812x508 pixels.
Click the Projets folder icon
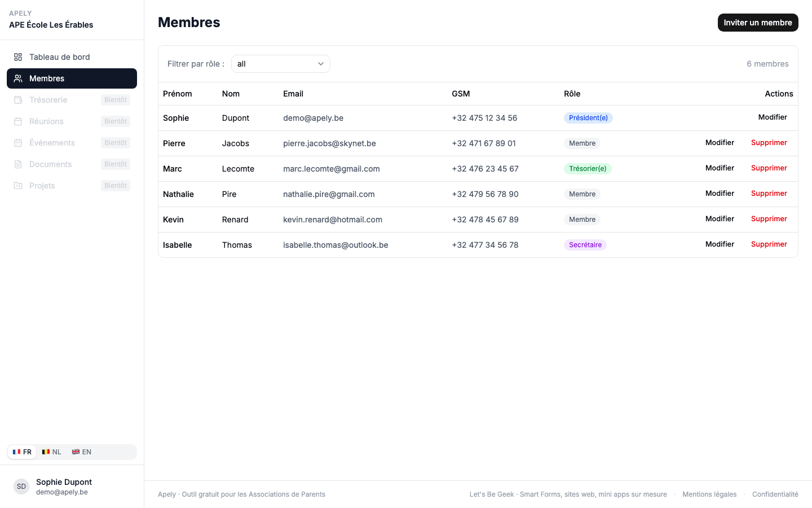(18, 186)
